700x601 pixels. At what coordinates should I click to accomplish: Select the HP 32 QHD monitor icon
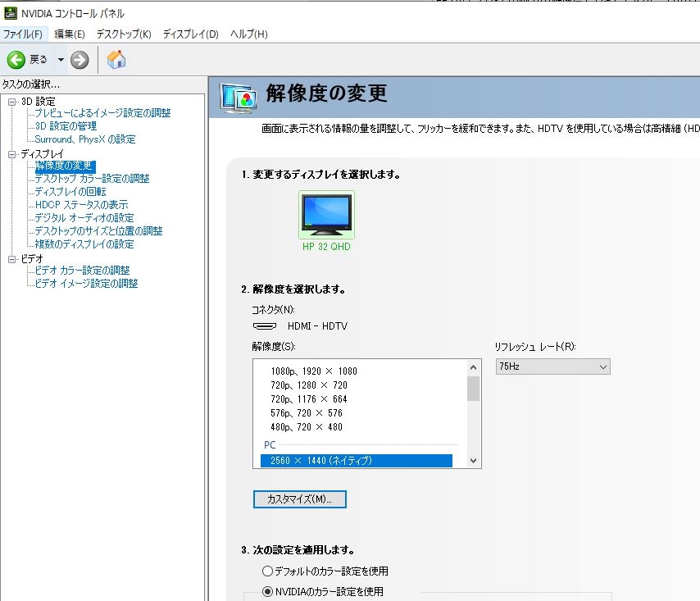pyautogui.click(x=326, y=215)
